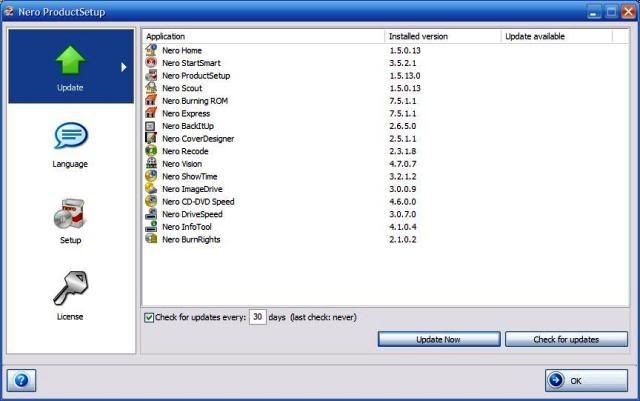The image size is (640, 401).
Task: Select the Nero Recode row name
Action: pos(185,151)
